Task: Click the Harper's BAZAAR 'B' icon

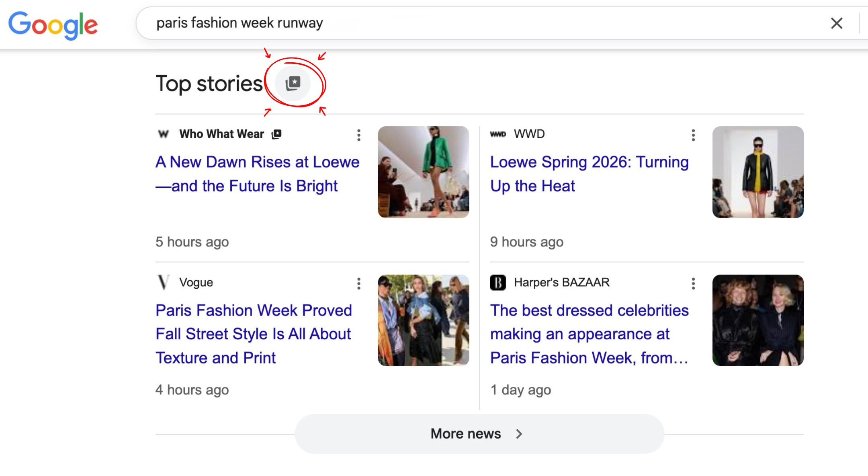Action: coord(498,282)
